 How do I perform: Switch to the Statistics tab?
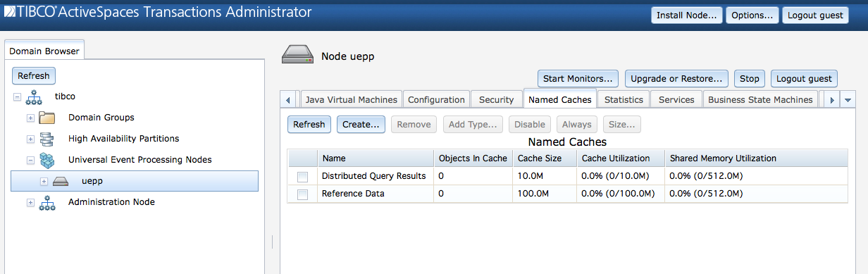[624, 100]
